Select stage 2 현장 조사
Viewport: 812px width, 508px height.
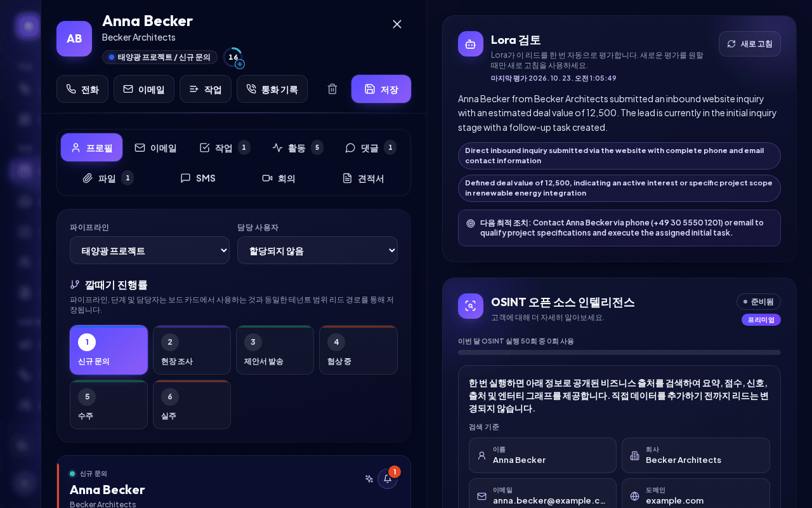click(192, 350)
